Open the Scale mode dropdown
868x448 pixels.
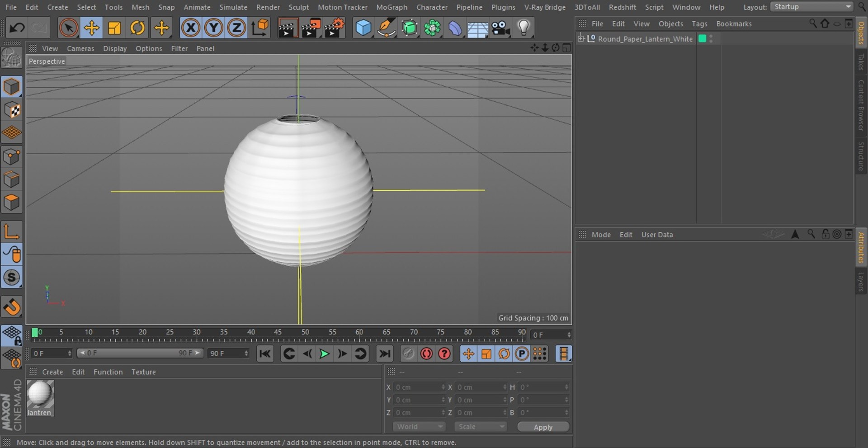coord(481,427)
